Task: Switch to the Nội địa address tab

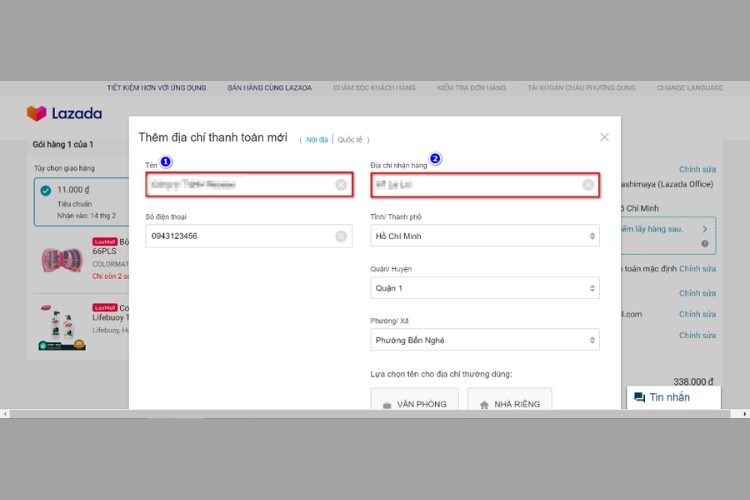Action: tap(317, 140)
